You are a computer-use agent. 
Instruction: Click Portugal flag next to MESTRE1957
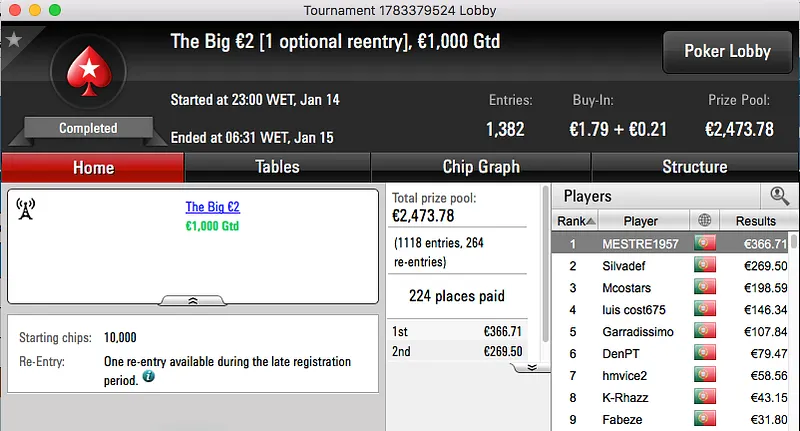pyautogui.click(x=705, y=243)
